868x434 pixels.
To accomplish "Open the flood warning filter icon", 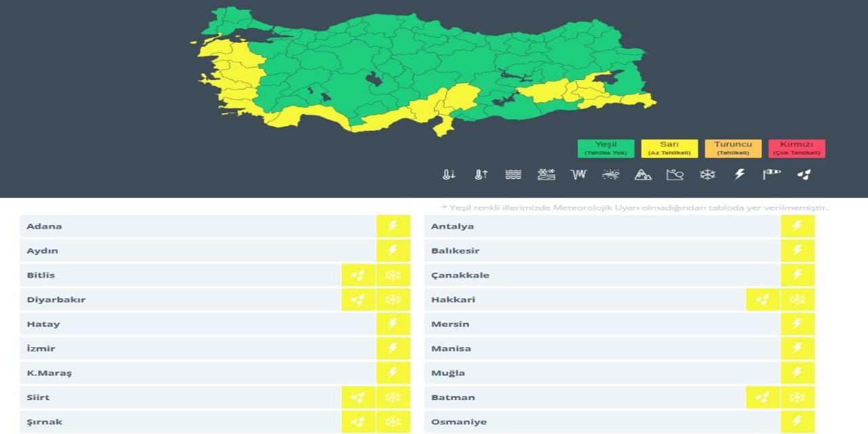I will [546, 174].
